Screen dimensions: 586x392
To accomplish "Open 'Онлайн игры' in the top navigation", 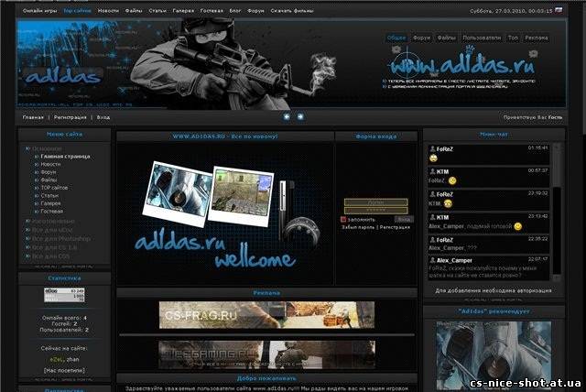I will tap(40, 11).
